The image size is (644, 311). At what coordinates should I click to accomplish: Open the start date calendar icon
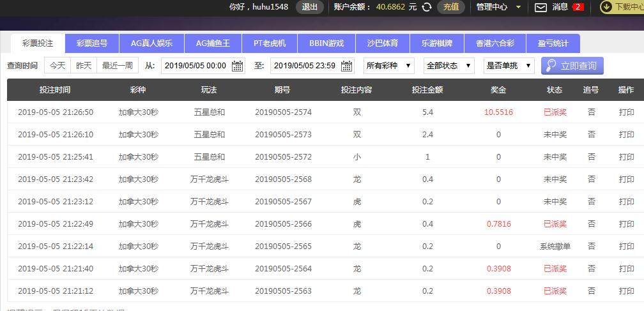tap(237, 66)
